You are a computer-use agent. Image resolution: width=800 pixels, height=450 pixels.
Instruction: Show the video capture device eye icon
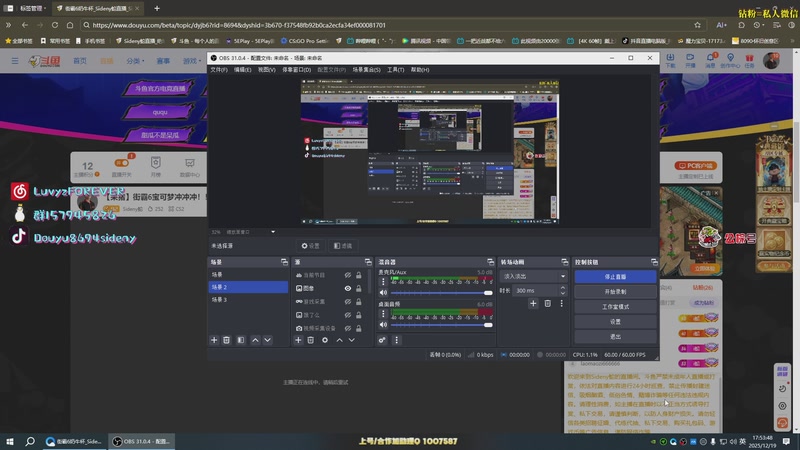pos(348,328)
